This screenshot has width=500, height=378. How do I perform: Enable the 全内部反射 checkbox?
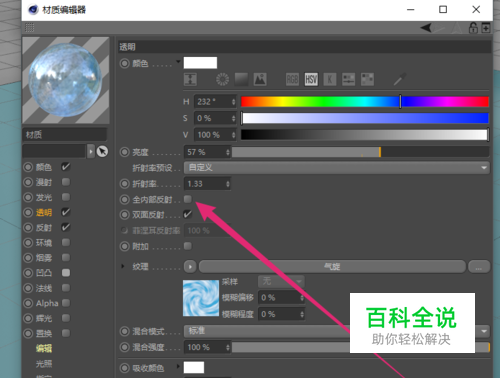click(x=188, y=199)
